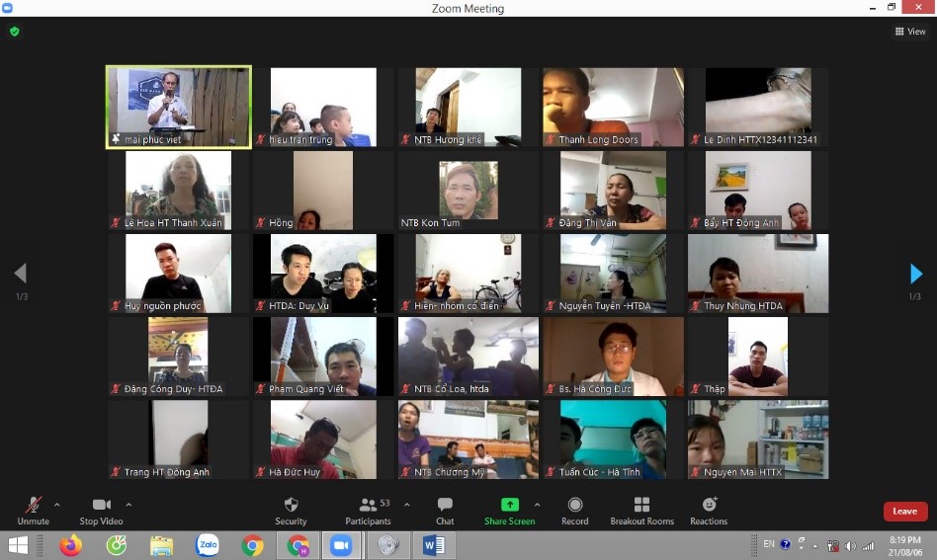Select HTDA: Duy Vu video tile
Viewport: 937px width, 560px height.
[x=323, y=274]
